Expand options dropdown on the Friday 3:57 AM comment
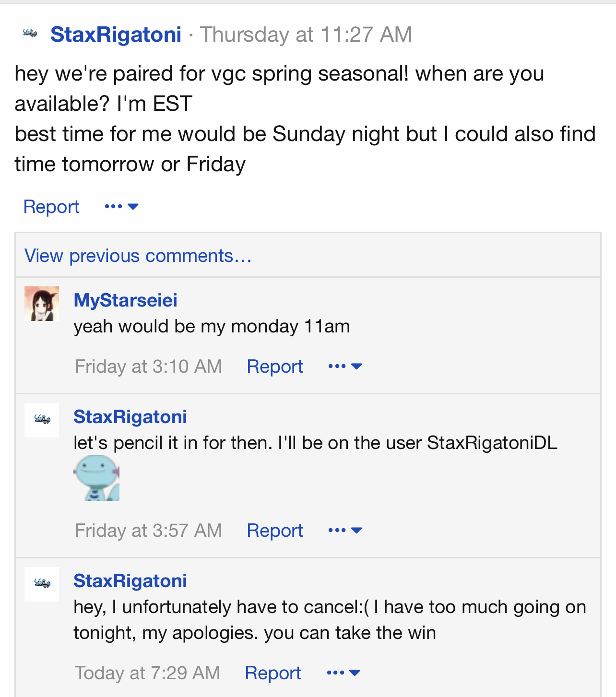Viewport: 616px width, 697px height. pyautogui.click(x=345, y=531)
